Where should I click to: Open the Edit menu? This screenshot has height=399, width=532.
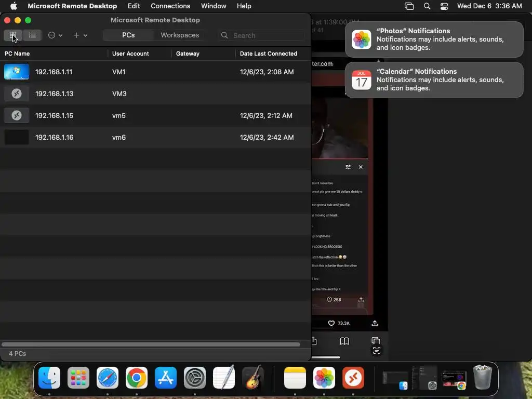click(134, 6)
